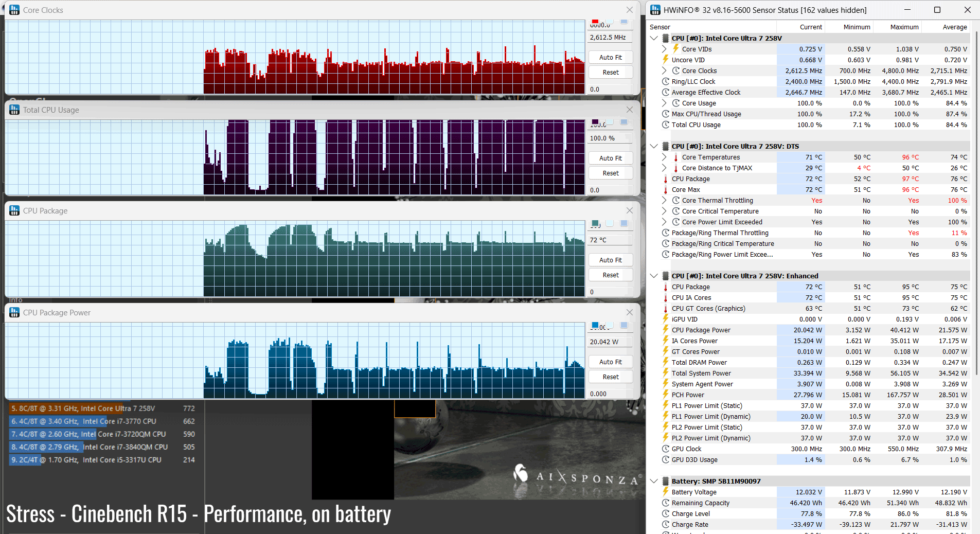The image size is (980, 534).
Task: Collapse the Battery: SMP 5B11M90097 group
Action: click(x=654, y=481)
